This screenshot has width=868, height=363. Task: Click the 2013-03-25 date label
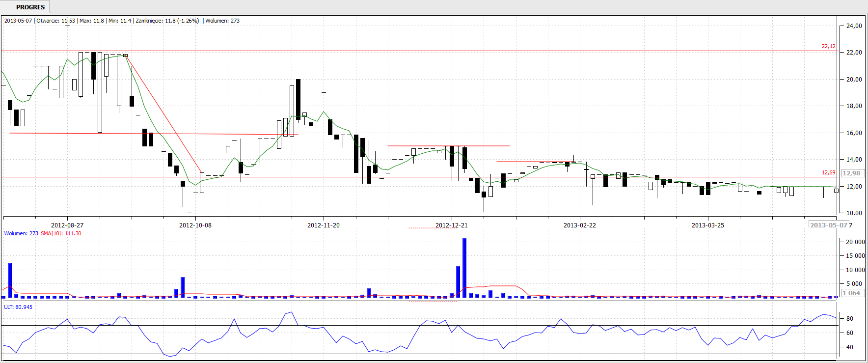coord(708,225)
